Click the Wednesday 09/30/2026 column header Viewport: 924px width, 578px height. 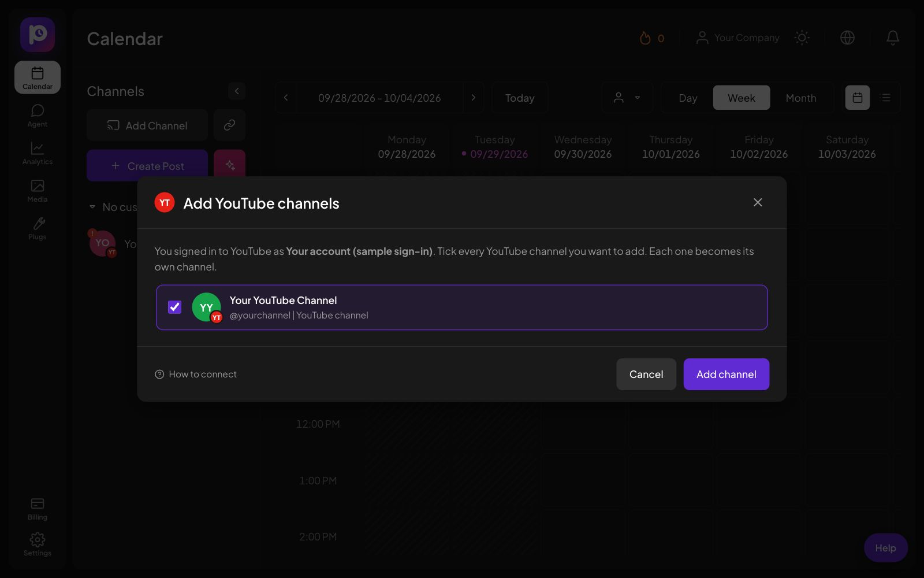point(583,147)
